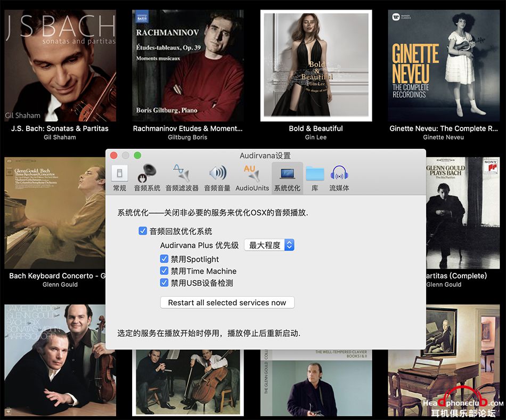Click the Bold & Beautiful title text
The image size is (506, 420).
pyautogui.click(x=316, y=128)
